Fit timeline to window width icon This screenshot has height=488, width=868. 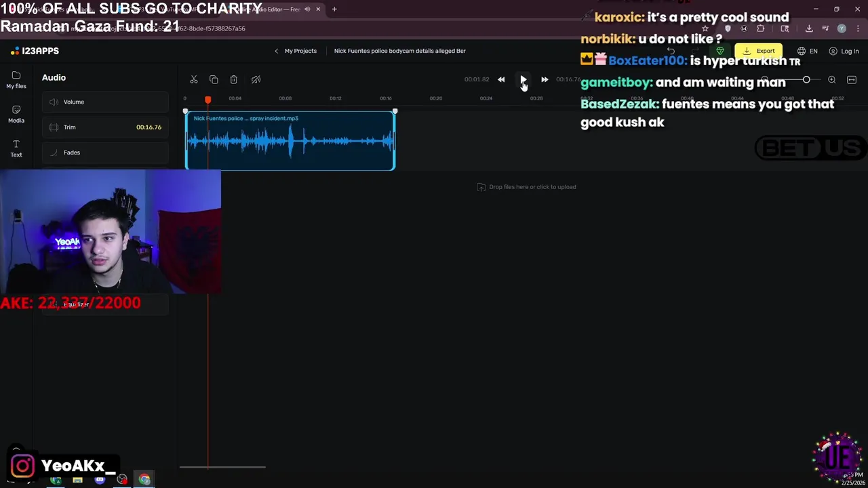pos(852,80)
